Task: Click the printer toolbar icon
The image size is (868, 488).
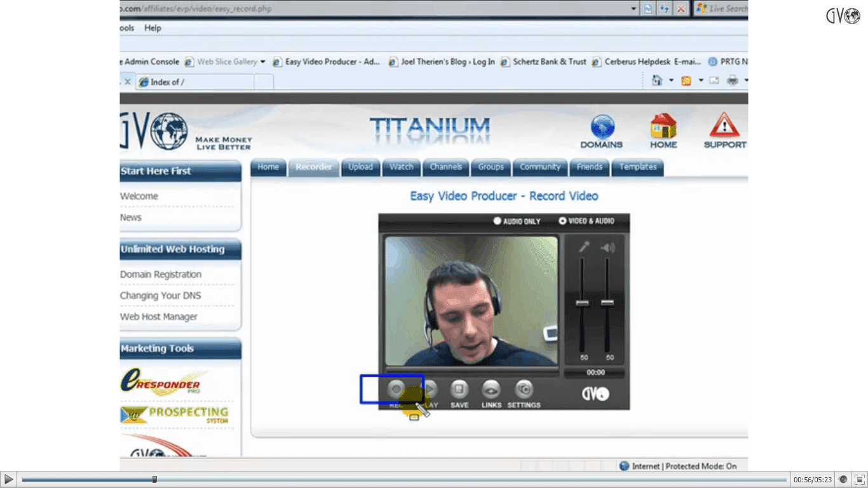Action: click(733, 81)
